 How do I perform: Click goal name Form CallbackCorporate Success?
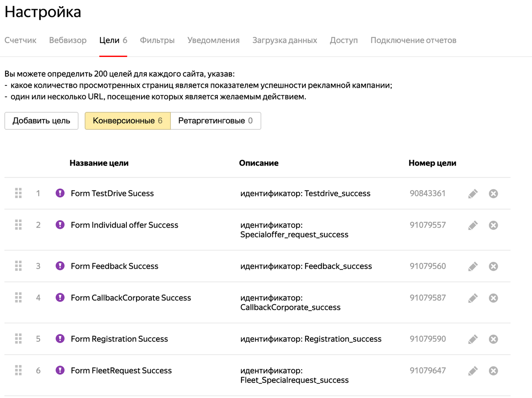(x=131, y=298)
